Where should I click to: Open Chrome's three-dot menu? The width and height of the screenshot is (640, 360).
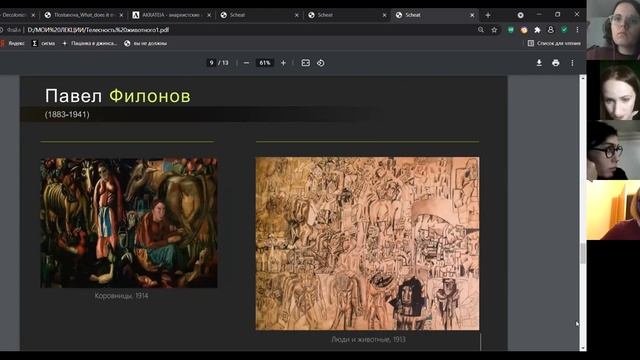577,30
